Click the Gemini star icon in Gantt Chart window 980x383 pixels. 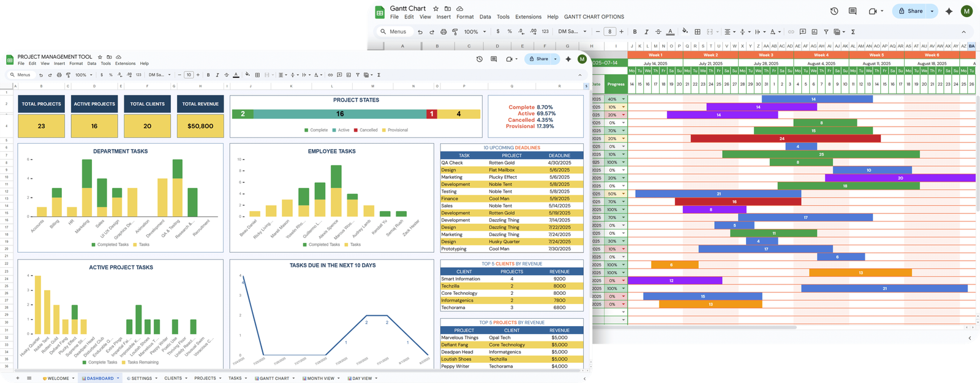pos(949,11)
